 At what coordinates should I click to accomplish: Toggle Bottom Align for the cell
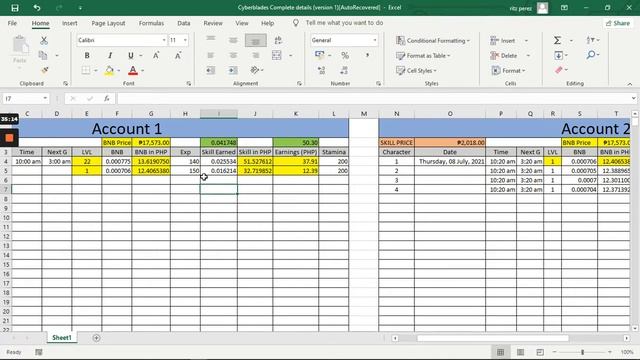coord(256,40)
